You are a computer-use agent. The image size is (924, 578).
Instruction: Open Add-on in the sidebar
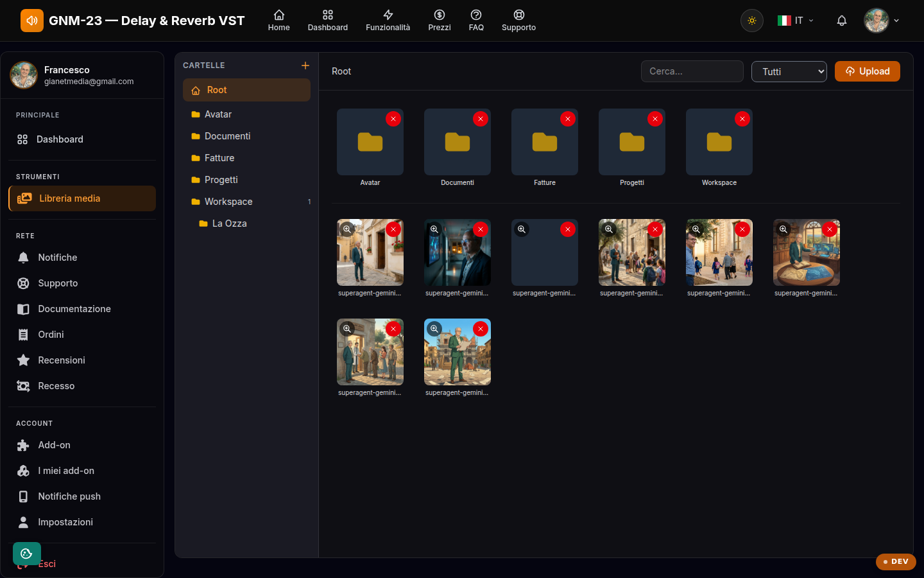pos(82,445)
